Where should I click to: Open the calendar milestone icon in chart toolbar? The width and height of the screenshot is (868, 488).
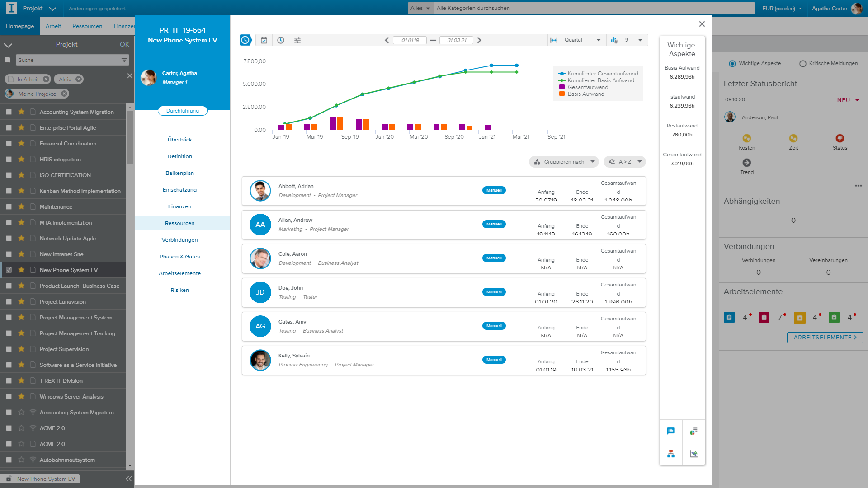point(264,40)
